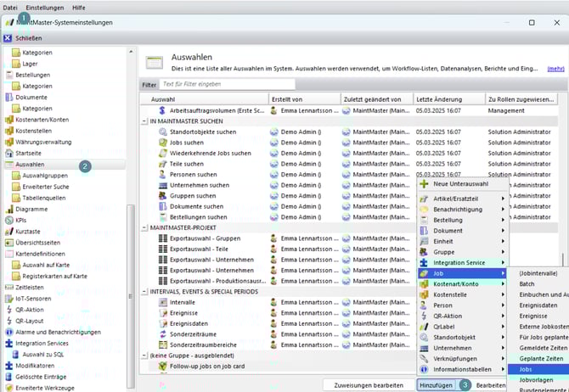569x392 pixels.
Task: Collapse the INTERVALS, EVENTS & SPECIAL PERIODS group
Action: pos(144,291)
